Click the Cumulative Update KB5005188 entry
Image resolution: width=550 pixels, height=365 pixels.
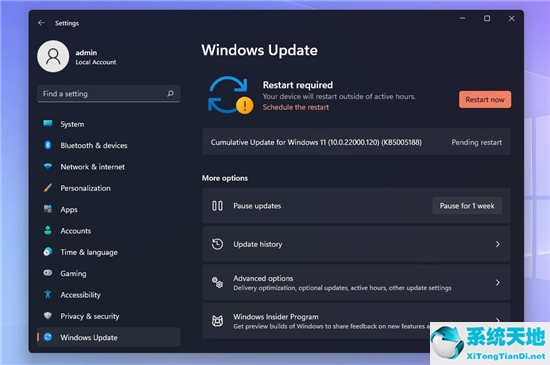(x=356, y=142)
